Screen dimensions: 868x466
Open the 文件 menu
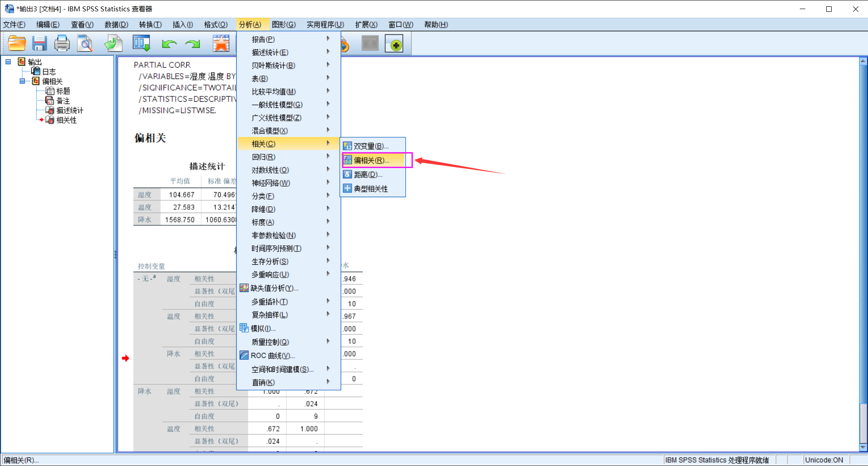coord(14,25)
